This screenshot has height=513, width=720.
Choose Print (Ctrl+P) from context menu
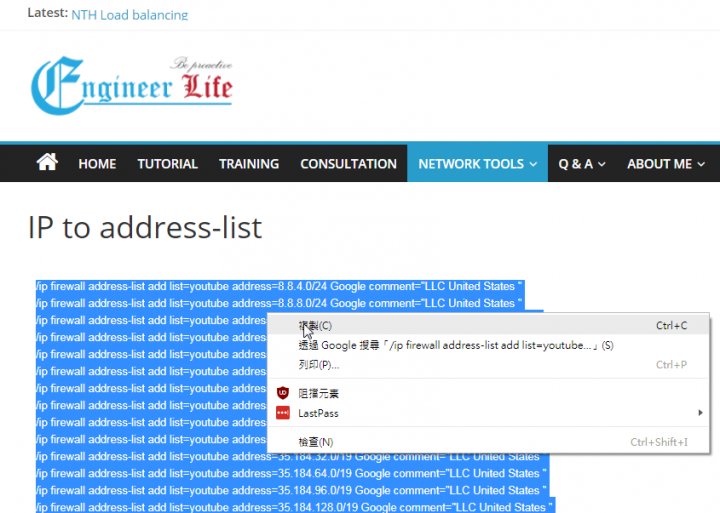[488, 365]
